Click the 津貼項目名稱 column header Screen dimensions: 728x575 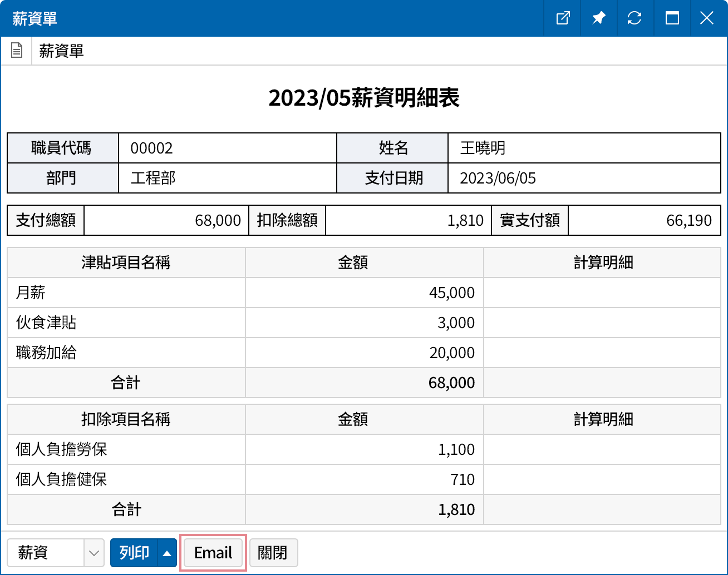126,262
